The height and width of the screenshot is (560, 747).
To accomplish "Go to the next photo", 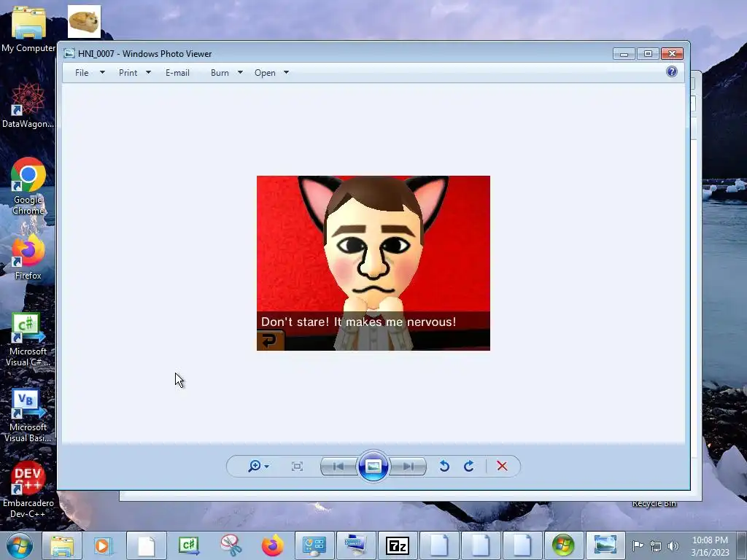I will tap(408, 466).
